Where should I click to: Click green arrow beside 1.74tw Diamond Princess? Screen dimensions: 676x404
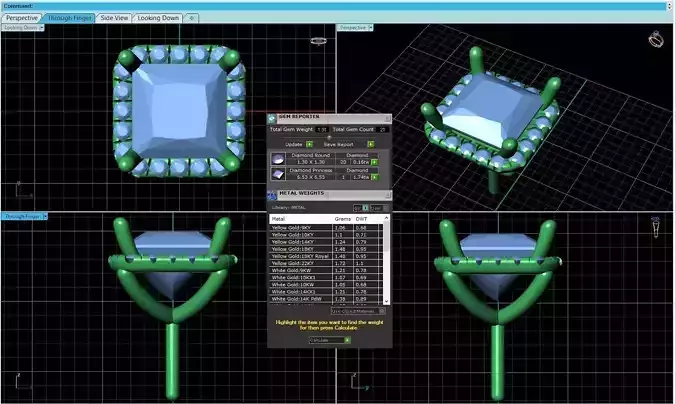point(374,177)
